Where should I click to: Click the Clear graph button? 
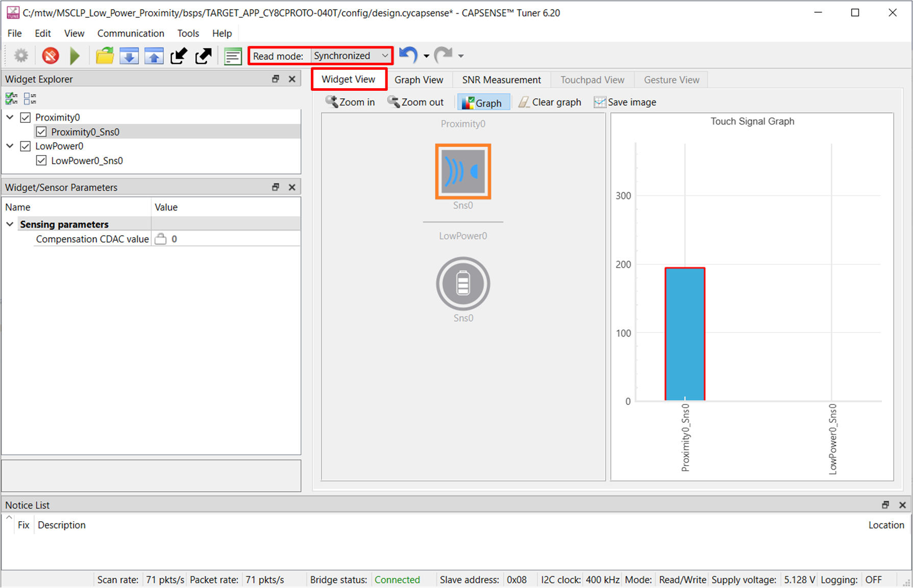point(550,102)
